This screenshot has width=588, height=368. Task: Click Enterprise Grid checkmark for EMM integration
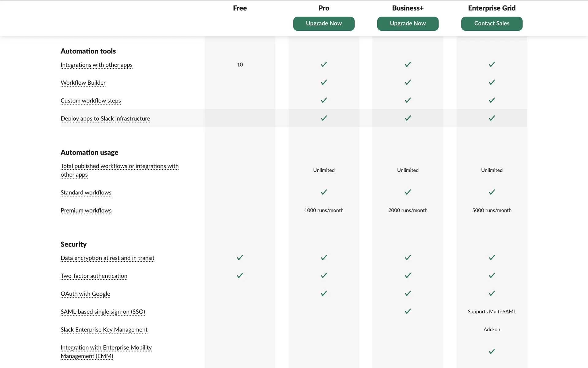[492, 351]
